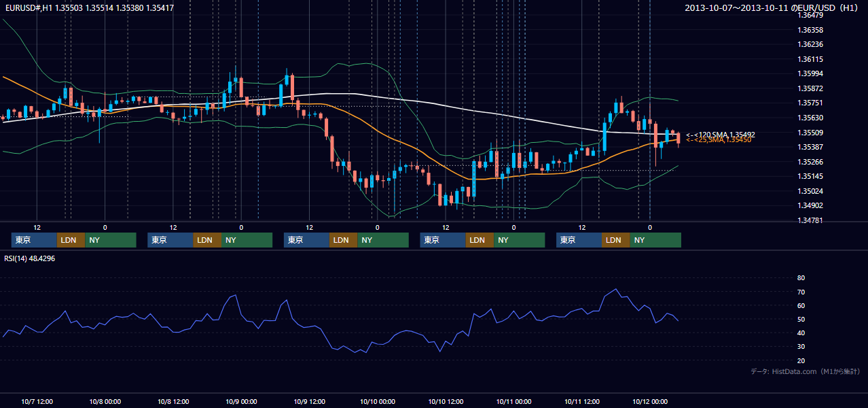Click the 1.35024 price level label
Viewport: 868px width, 408px height.
coord(810,191)
